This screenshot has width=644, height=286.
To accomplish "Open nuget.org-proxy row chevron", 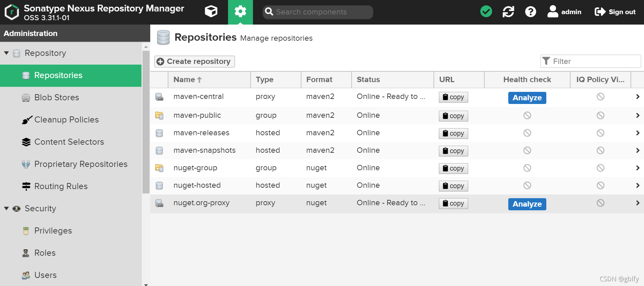I will click(x=638, y=203).
